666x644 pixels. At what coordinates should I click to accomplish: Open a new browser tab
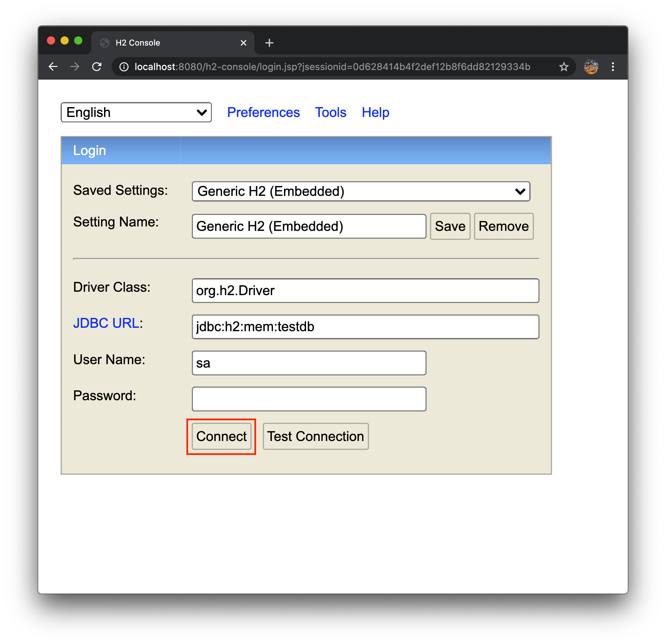tap(269, 43)
